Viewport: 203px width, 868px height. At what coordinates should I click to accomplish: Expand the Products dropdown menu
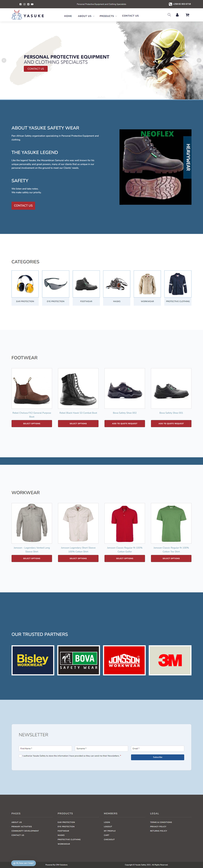click(108, 16)
